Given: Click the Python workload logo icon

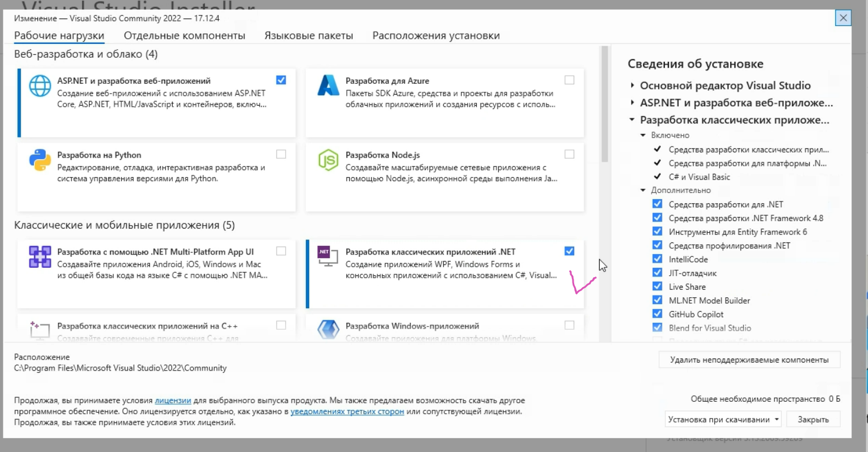Looking at the screenshot, I should coord(40,160).
